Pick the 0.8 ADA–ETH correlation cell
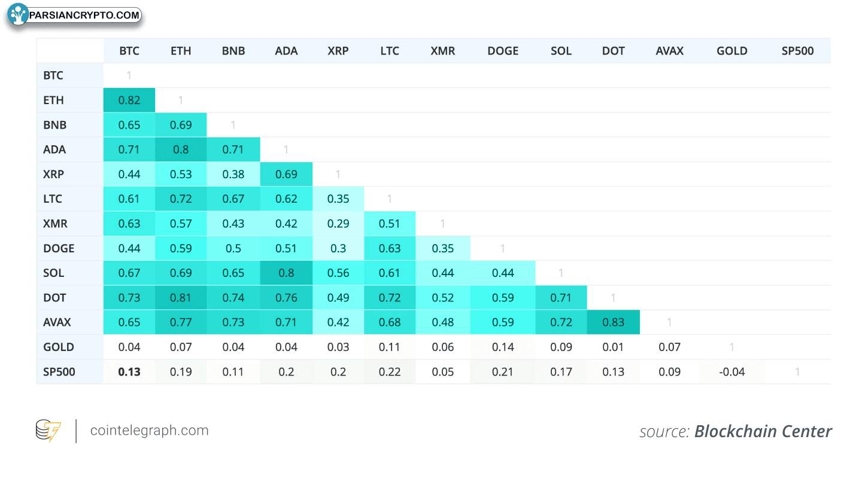Screen dimensions: 868x479 (181, 150)
